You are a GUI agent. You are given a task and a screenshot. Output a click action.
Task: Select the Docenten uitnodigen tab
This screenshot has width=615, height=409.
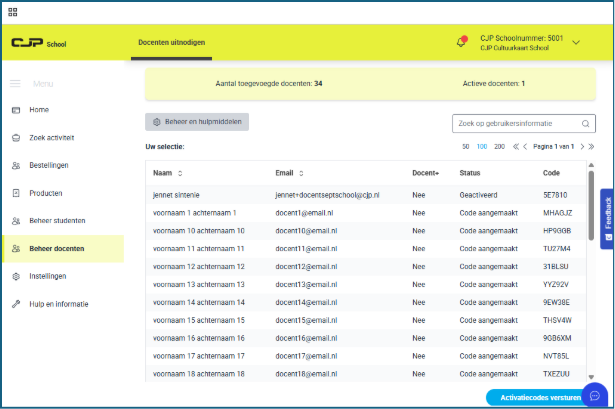171,42
